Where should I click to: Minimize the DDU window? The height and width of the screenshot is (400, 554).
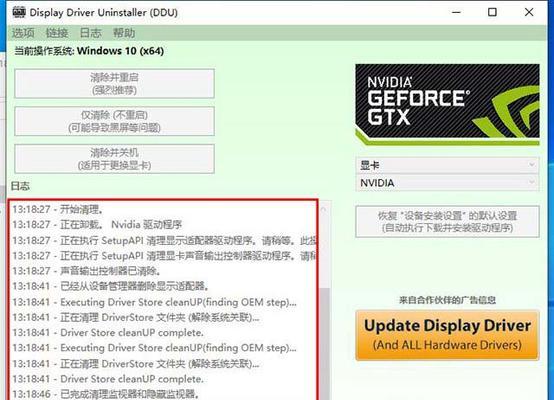coord(456,12)
